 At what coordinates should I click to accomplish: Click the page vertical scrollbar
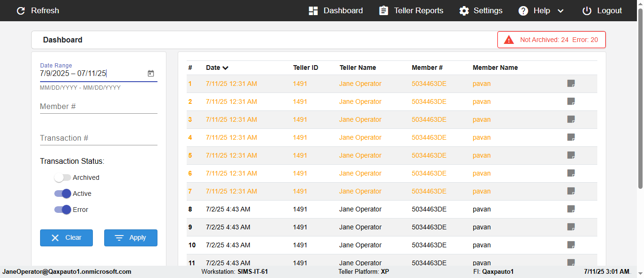click(x=640, y=94)
